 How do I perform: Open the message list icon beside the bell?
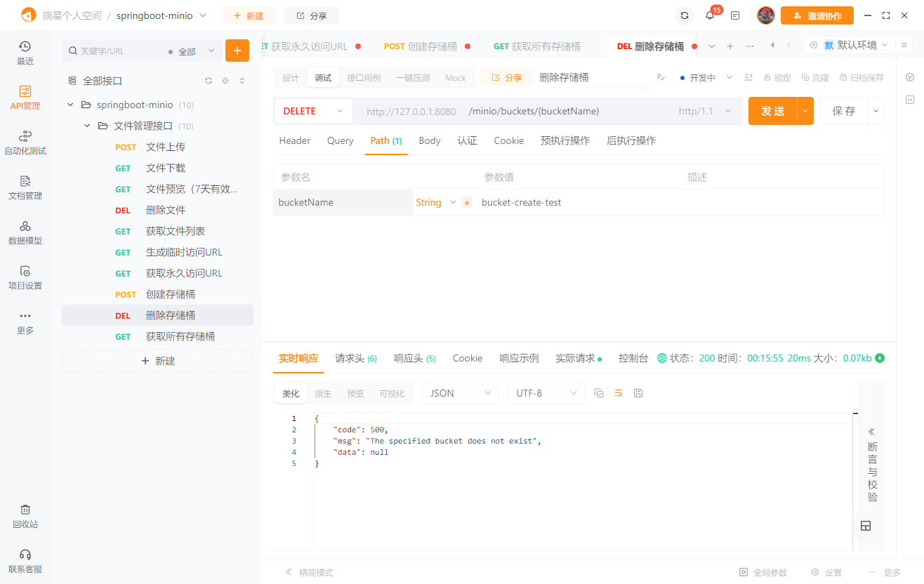pyautogui.click(x=735, y=15)
